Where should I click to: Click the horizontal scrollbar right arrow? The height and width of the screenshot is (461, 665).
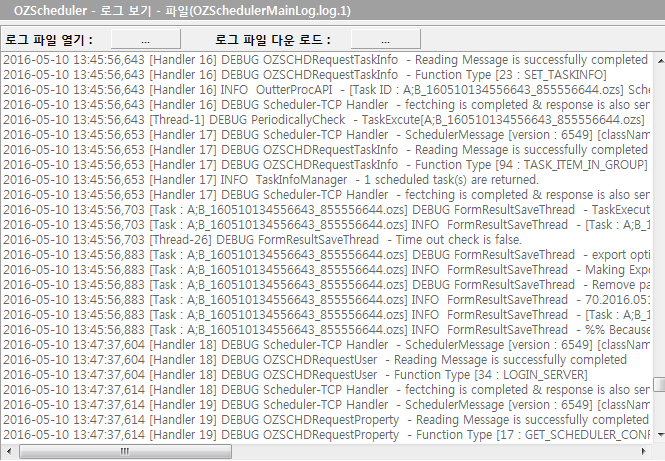(643, 451)
